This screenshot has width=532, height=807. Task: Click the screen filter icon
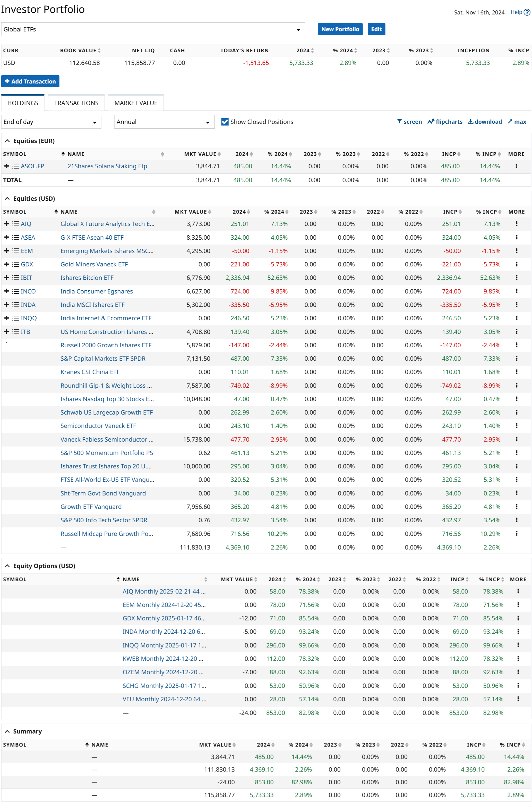(399, 122)
